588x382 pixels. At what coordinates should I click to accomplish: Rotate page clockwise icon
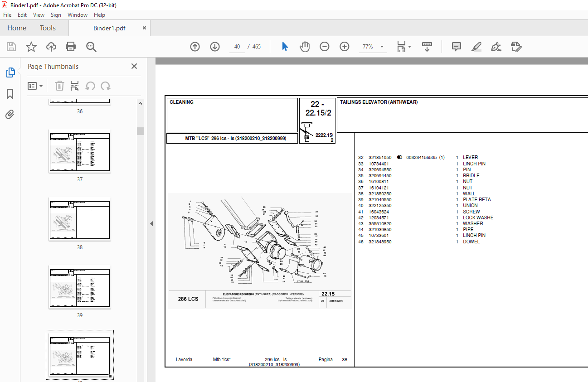tap(106, 86)
